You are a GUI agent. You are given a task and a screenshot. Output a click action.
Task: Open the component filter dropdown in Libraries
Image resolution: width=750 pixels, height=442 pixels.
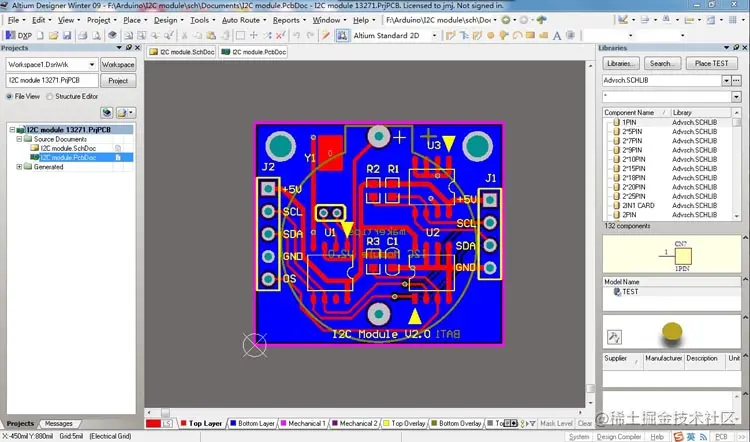[736, 97]
